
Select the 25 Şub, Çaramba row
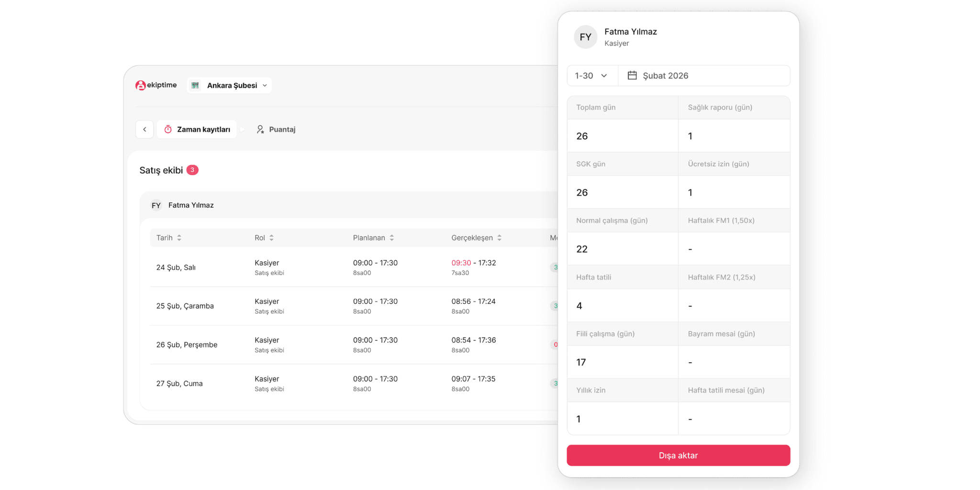pos(185,306)
